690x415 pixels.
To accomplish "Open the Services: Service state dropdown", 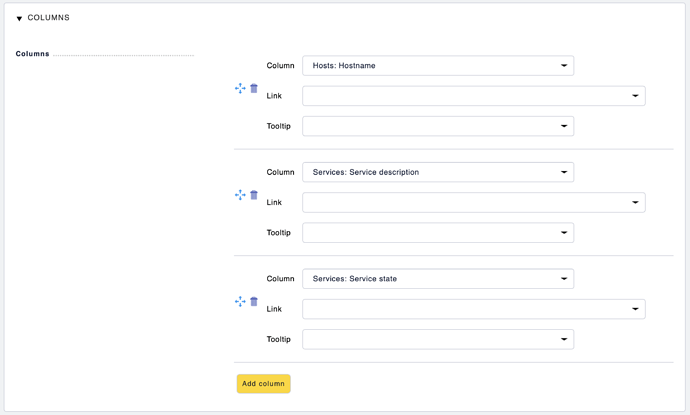I will point(438,279).
